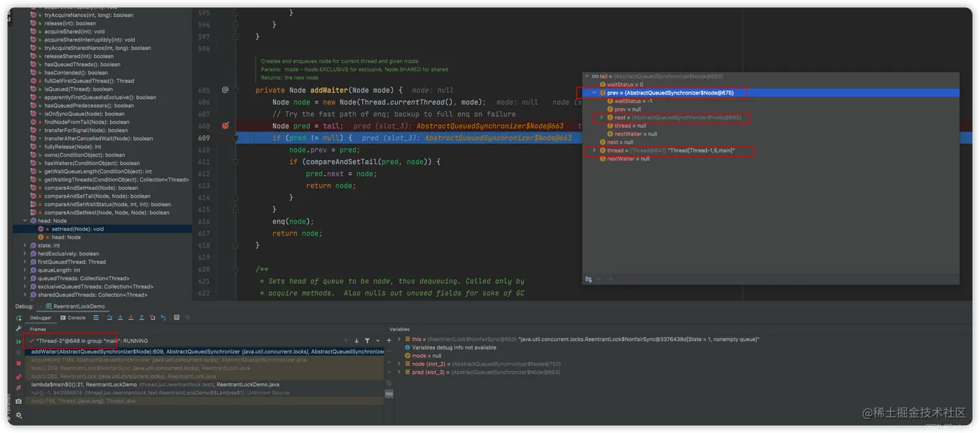The image size is (980, 433).
Task: Click red Force Step Into icon
Action: pos(131,318)
